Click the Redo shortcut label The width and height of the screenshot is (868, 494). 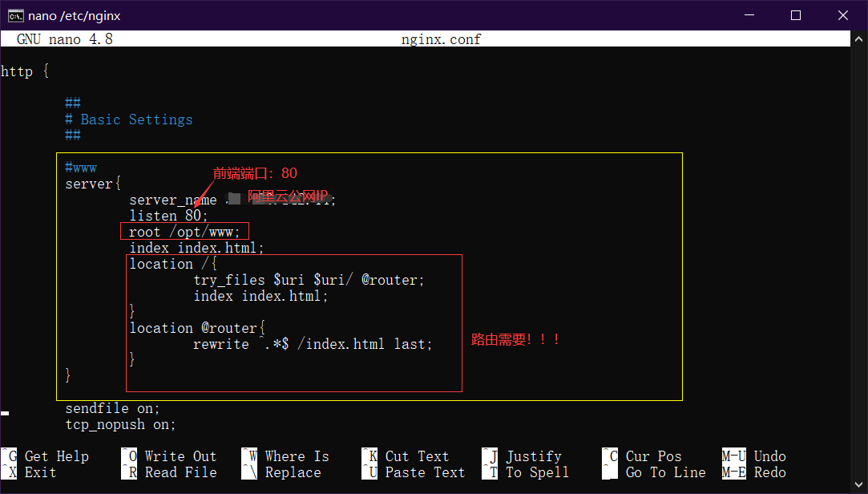[x=769, y=472]
